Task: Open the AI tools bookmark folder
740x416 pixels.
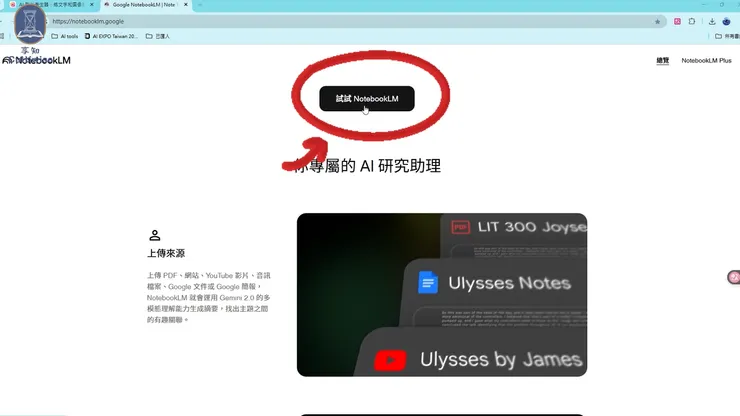Action: click(65, 36)
